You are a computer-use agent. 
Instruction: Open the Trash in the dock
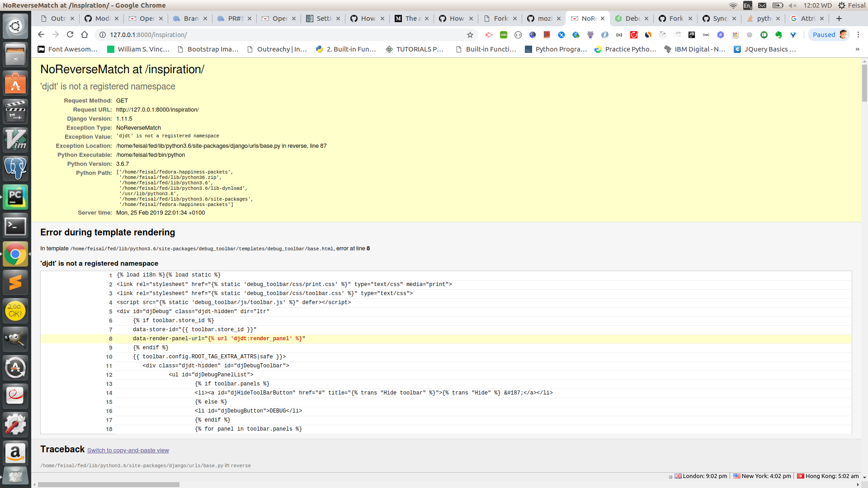tap(15, 477)
